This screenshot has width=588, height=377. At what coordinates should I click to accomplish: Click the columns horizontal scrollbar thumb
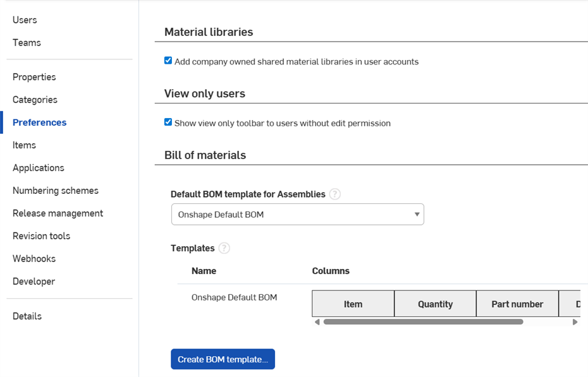coord(423,322)
